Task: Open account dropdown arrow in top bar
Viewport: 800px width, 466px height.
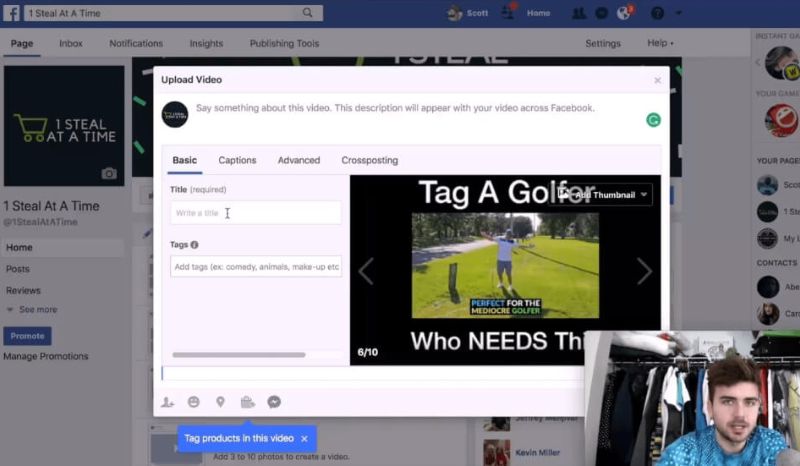Action: pos(679,13)
